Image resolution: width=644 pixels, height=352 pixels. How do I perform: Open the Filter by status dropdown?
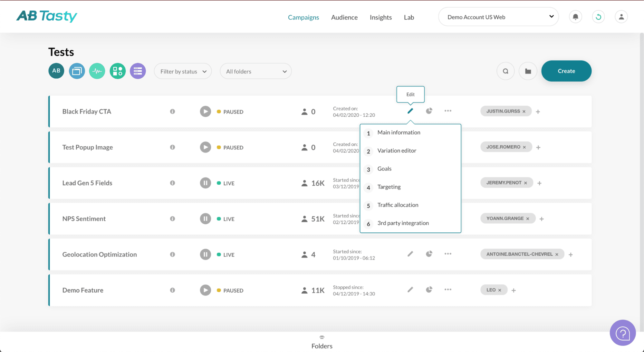pyautogui.click(x=183, y=71)
